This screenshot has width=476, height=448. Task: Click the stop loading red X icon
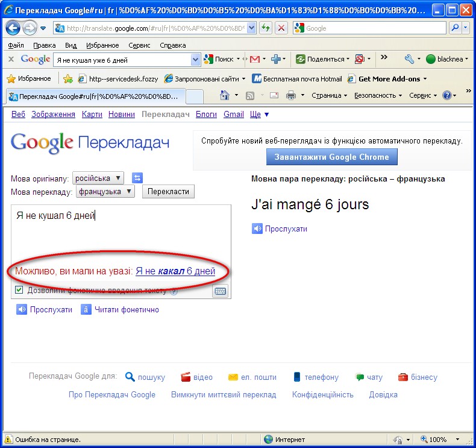click(x=281, y=28)
